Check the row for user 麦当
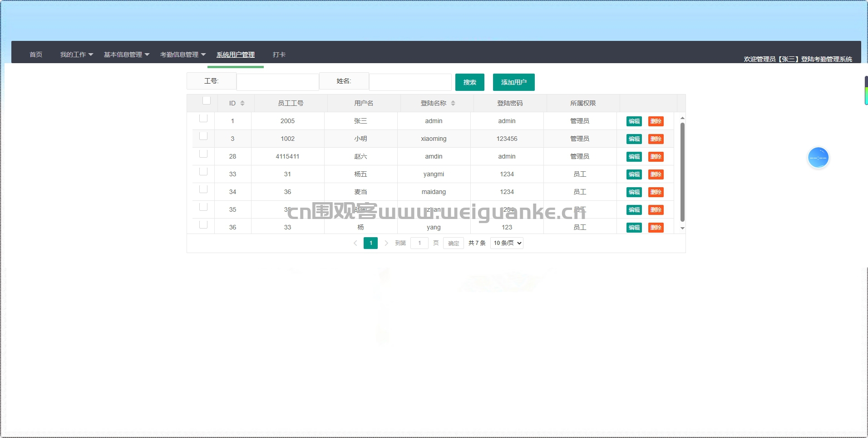Screen dimensions: 868x438 [203, 189]
